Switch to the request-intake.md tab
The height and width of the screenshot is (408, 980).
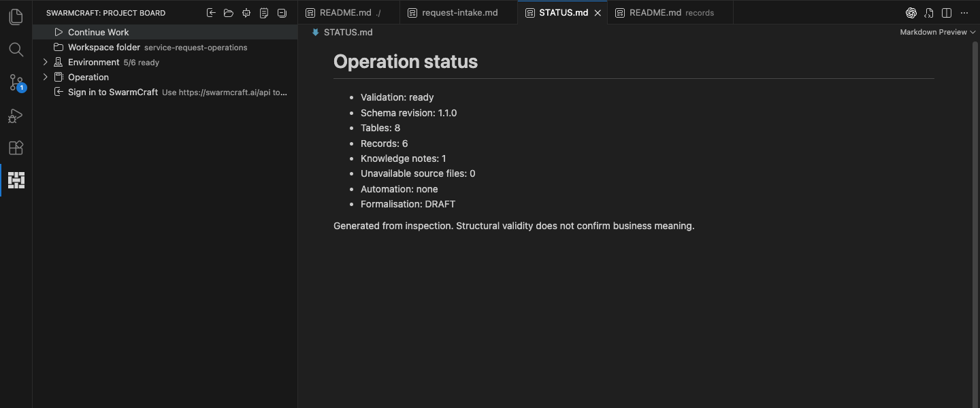point(459,13)
